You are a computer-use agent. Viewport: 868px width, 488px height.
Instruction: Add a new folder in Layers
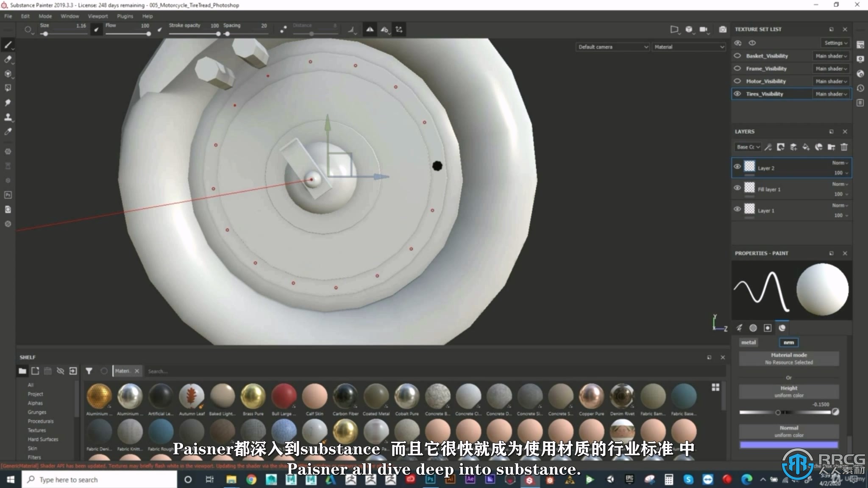[832, 147]
